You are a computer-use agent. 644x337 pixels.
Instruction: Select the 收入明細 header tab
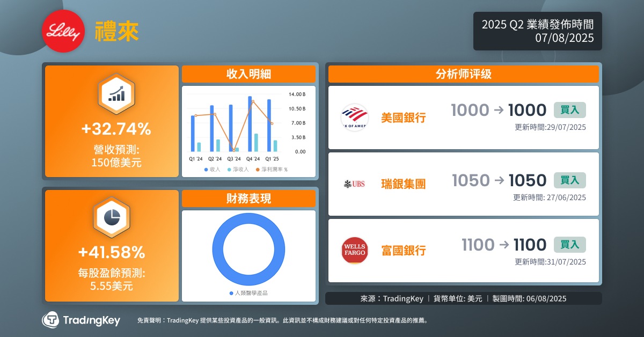click(248, 74)
